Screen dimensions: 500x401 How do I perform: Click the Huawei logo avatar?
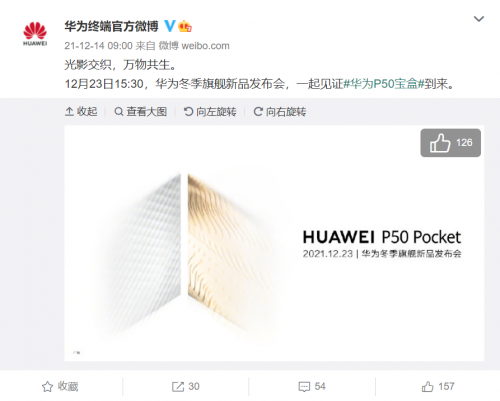(x=35, y=34)
